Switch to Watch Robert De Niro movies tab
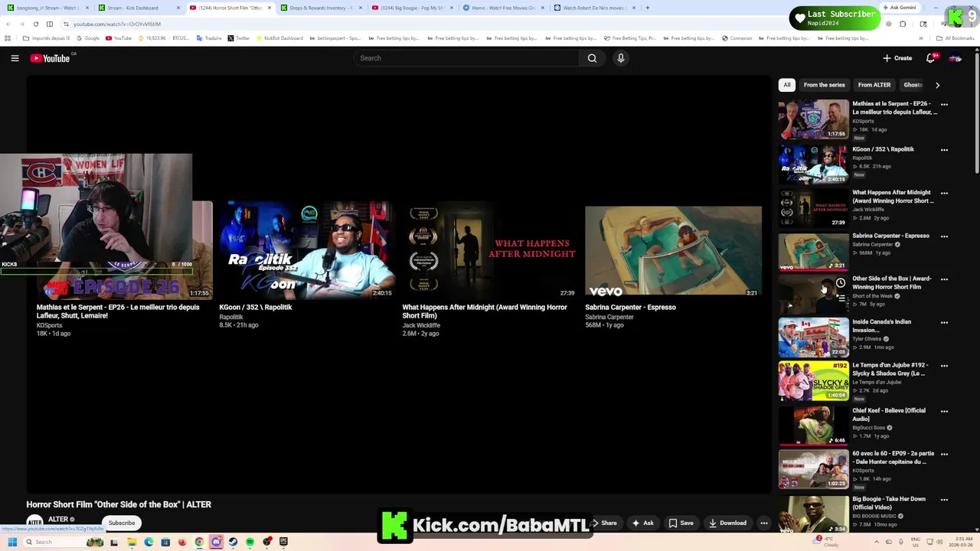The width and height of the screenshot is (980, 551). click(594, 8)
